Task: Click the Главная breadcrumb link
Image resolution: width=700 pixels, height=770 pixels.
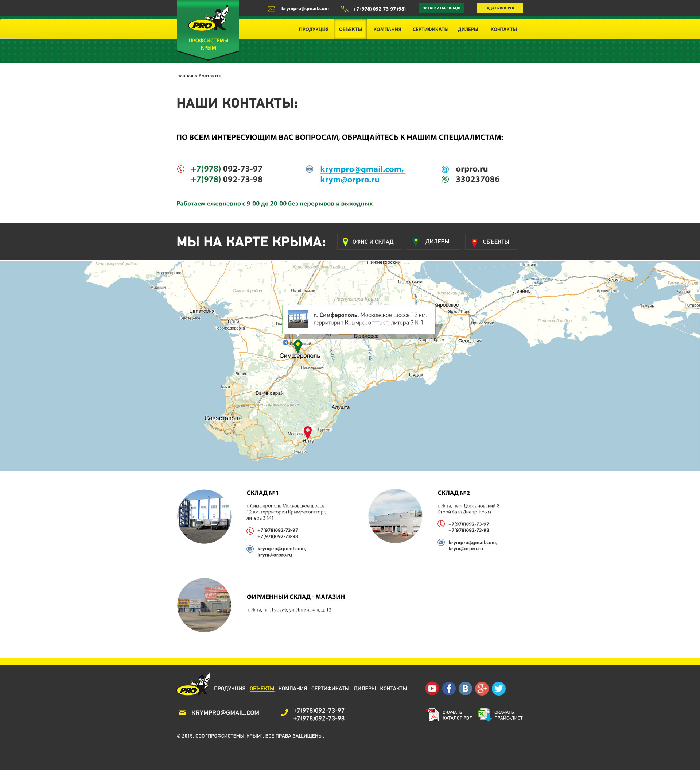Action: (184, 76)
